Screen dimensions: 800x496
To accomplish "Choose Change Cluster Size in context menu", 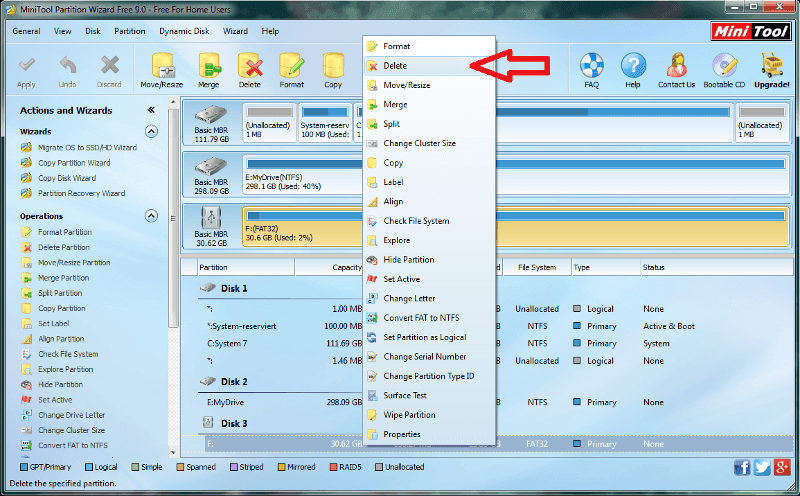I will coord(429,143).
